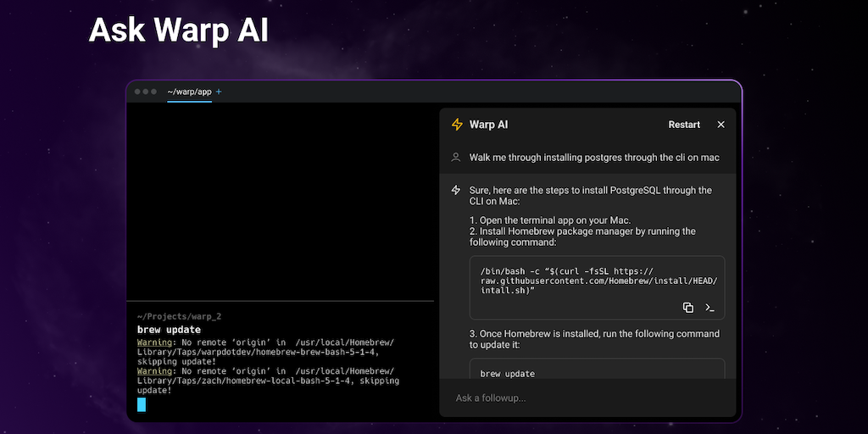Run the curl command in terminal

point(710,307)
